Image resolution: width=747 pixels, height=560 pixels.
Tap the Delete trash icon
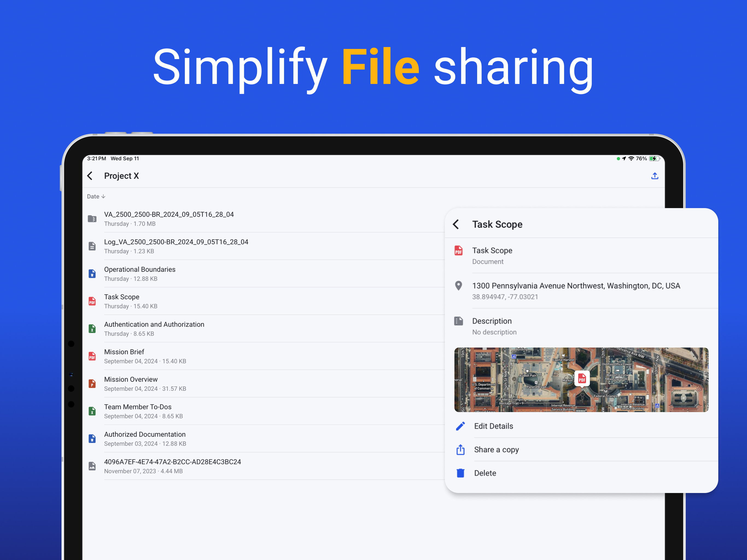pyautogui.click(x=460, y=473)
